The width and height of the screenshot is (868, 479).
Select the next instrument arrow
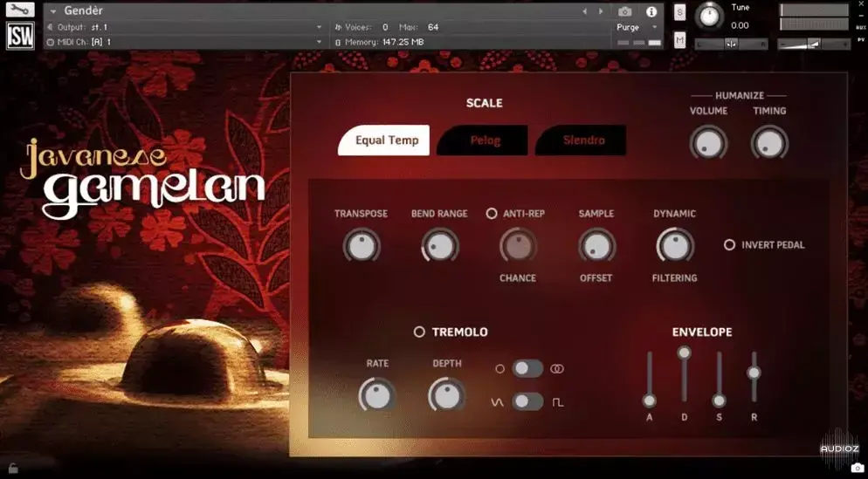(x=601, y=11)
